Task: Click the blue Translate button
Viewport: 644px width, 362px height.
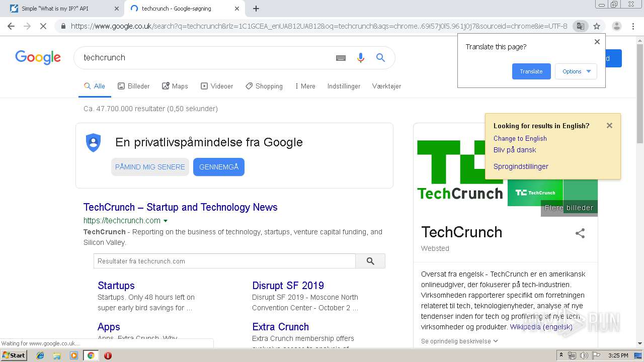Action: [531, 71]
